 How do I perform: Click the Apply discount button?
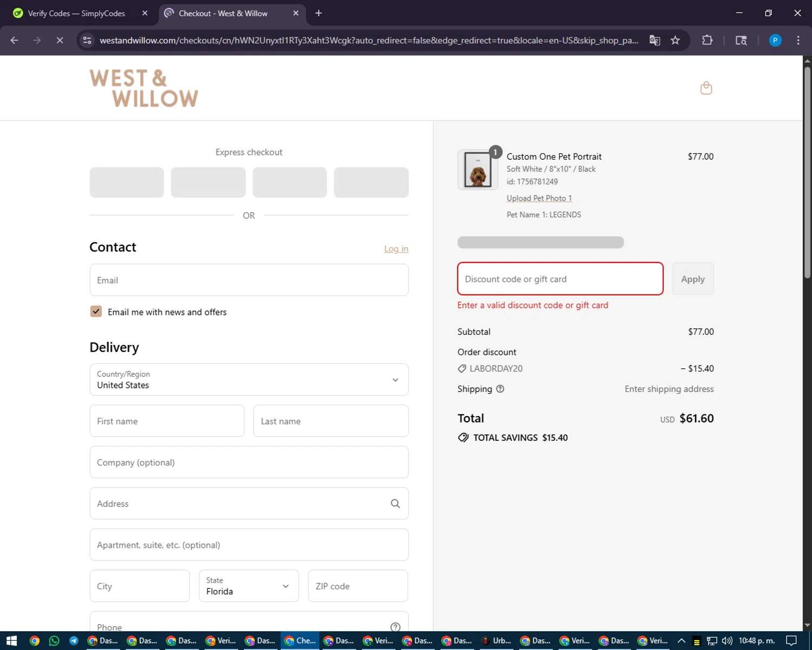click(693, 279)
